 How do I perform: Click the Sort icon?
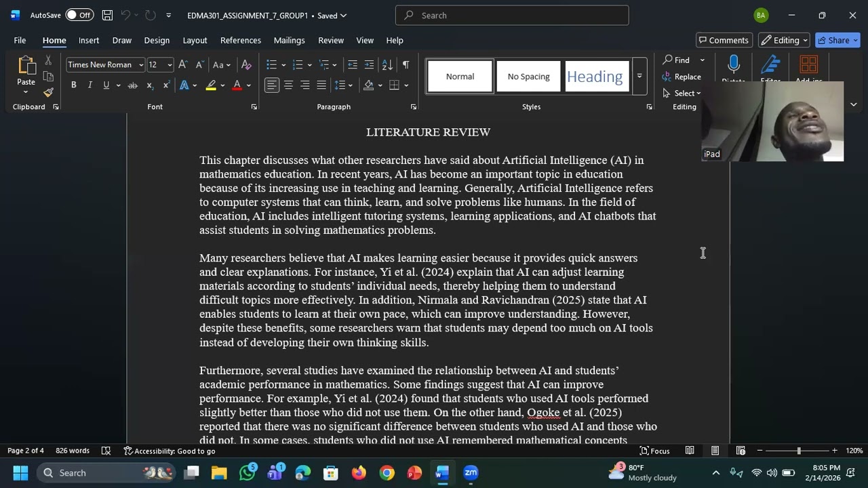[x=387, y=64]
